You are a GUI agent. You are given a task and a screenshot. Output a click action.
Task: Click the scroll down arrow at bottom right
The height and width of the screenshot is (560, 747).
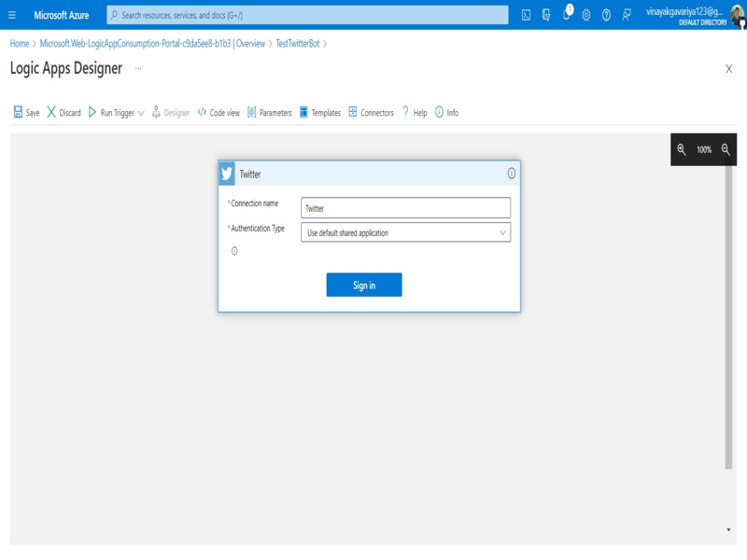[x=728, y=529]
